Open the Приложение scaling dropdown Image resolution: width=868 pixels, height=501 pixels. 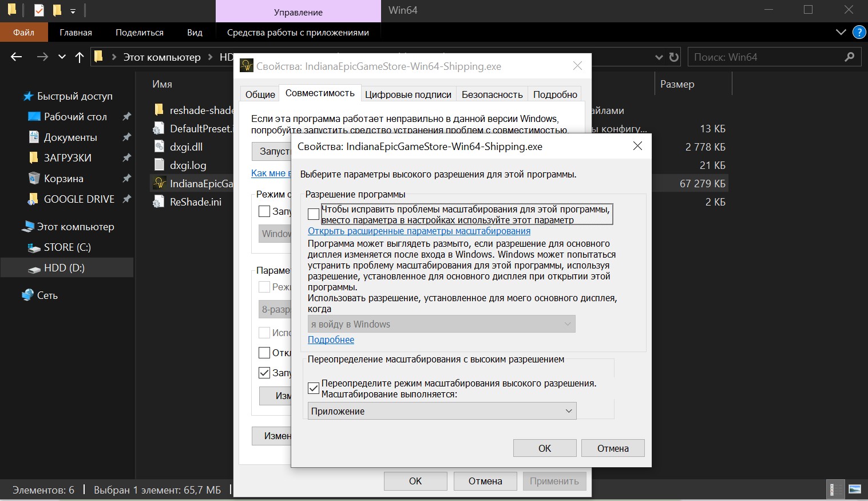click(x=442, y=411)
